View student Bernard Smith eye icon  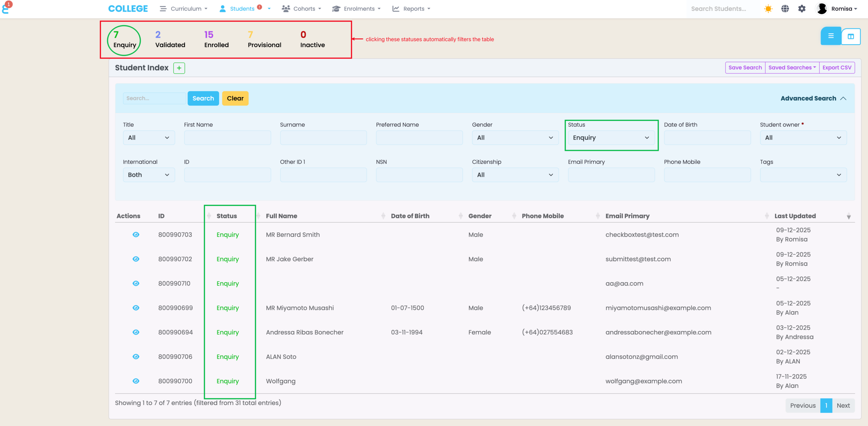pos(136,235)
